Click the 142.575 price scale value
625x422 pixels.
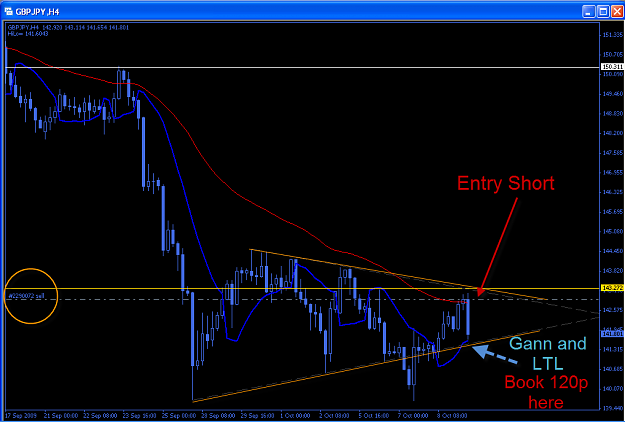tap(612, 310)
